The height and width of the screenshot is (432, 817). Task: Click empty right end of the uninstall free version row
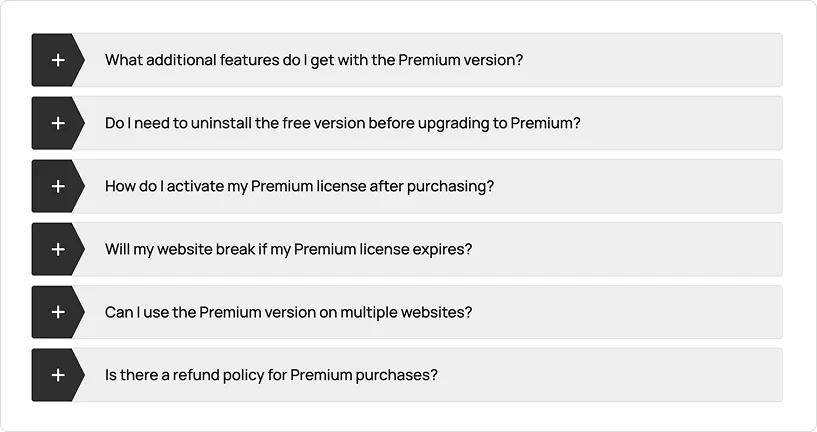coord(700,123)
